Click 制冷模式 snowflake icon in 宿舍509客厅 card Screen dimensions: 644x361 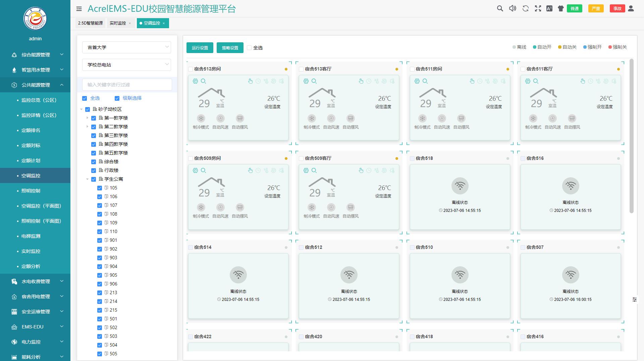point(312,208)
